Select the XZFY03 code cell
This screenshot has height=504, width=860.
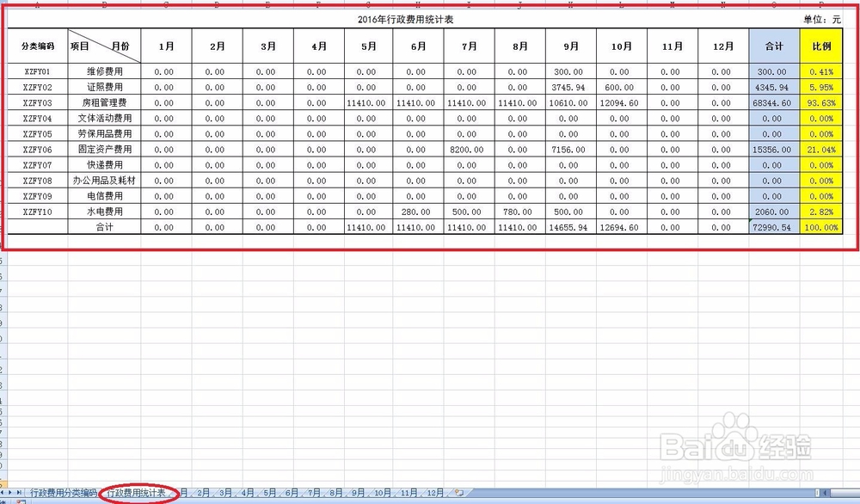pos(37,102)
